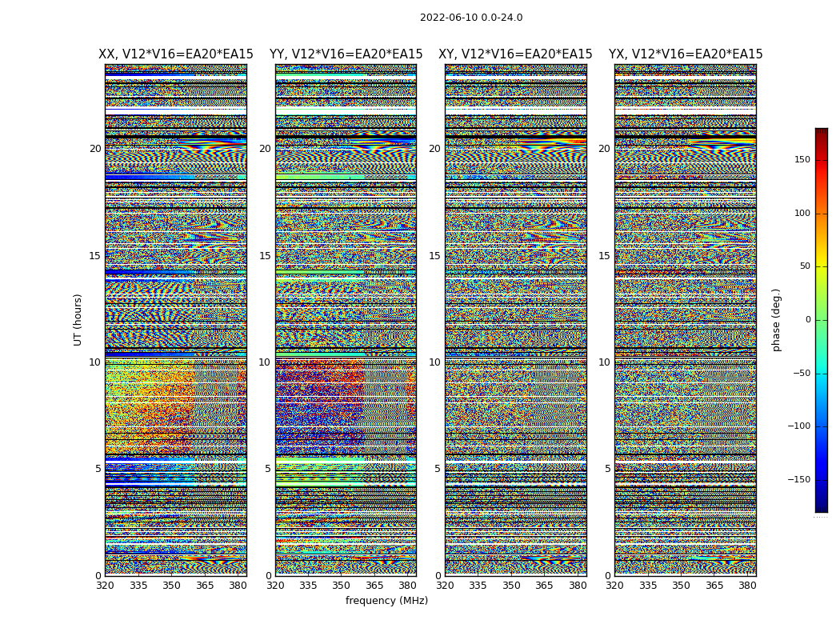Screen dimensions: 840x640
Task: Click the 5 hour tick beside the XY plot
Action: coord(438,469)
